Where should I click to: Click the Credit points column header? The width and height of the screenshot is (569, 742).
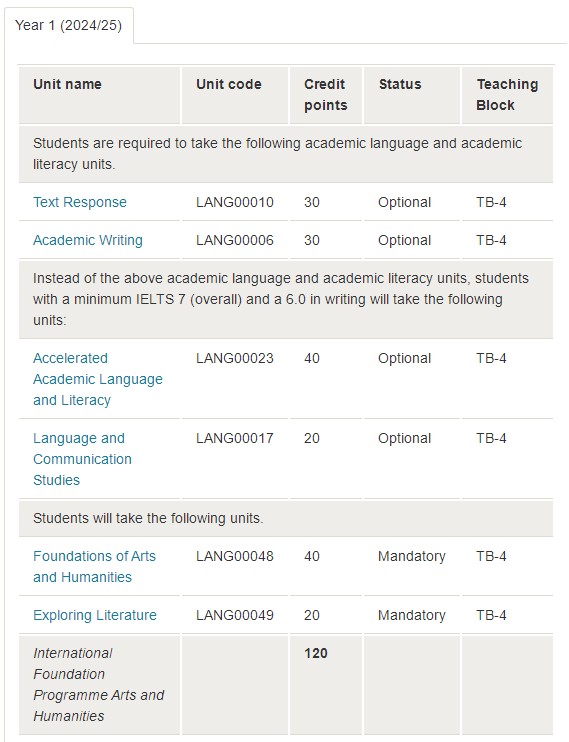326,95
